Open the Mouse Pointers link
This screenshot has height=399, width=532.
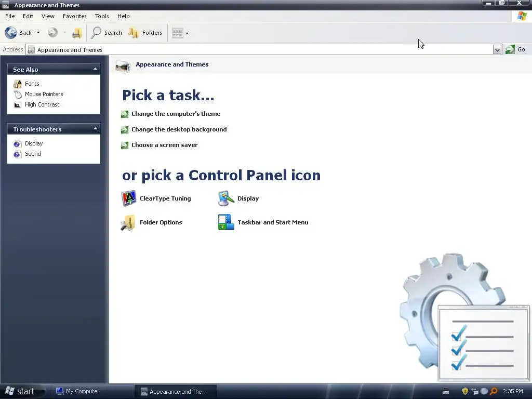(x=44, y=94)
